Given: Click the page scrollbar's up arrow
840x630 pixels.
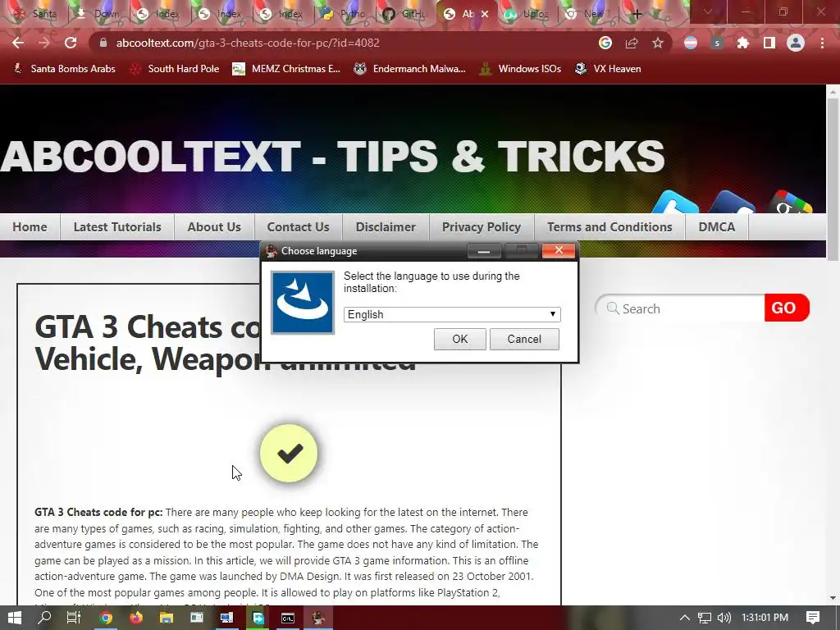Looking at the screenshot, I should click(833, 92).
